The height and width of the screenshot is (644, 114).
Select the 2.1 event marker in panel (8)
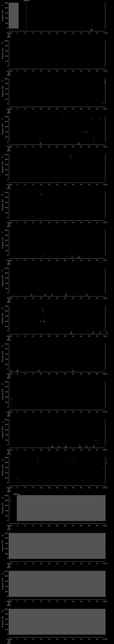point(52,295)
